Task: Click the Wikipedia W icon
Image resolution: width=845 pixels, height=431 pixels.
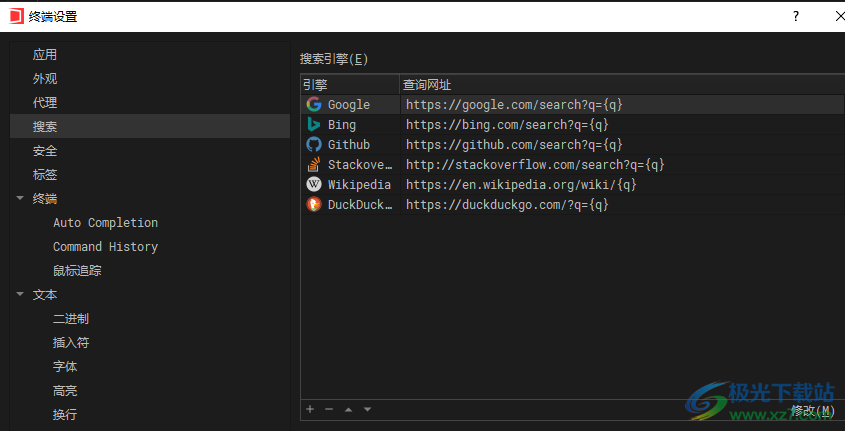Action: [x=314, y=184]
